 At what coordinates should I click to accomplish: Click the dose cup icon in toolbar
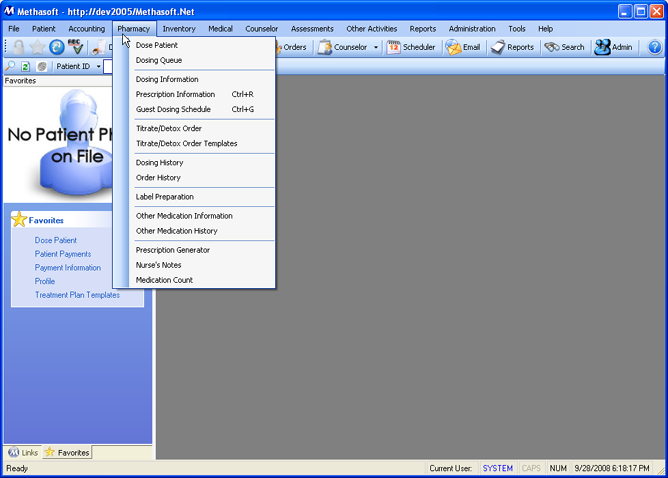point(100,47)
